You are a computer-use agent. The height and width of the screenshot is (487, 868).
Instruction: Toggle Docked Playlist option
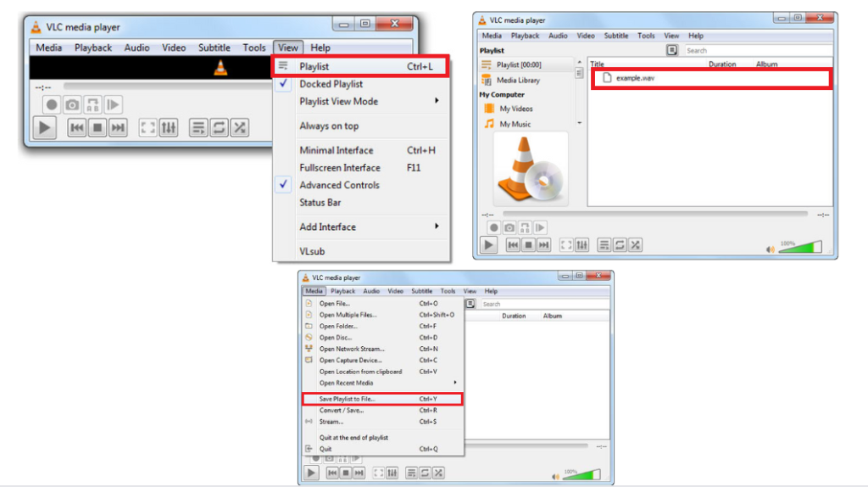click(361, 84)
